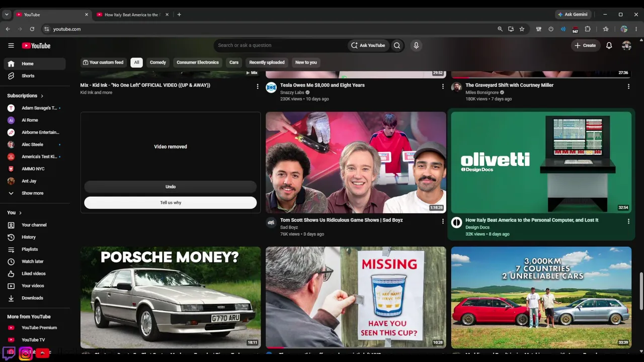Play the Porsche Money thumbnail video
This screenshot has height=362, width=644.
tap(171, 297)
